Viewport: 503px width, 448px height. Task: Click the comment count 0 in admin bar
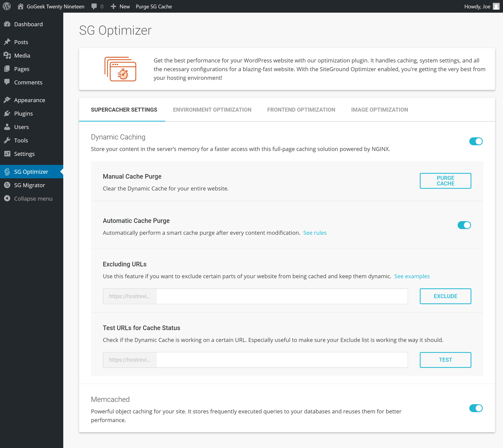102,7
